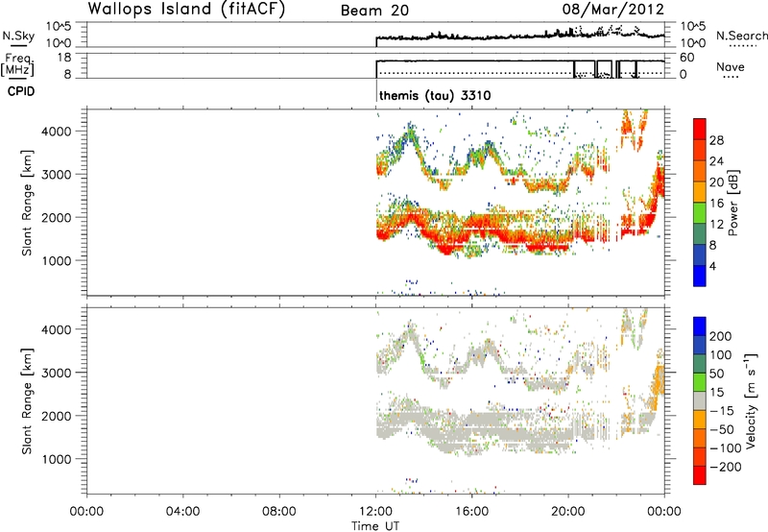Pick the dark blue 100–200 velocity swatch
The height and width of the screenshot is (532, 768).
point(700,345)
